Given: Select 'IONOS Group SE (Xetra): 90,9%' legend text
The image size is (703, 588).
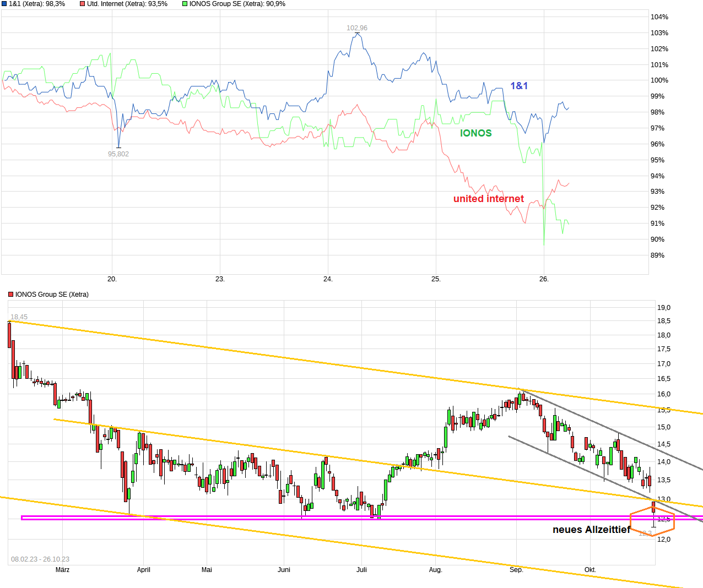Looking at the screenshot, I should pyautogui.click(x=237, y=4).
